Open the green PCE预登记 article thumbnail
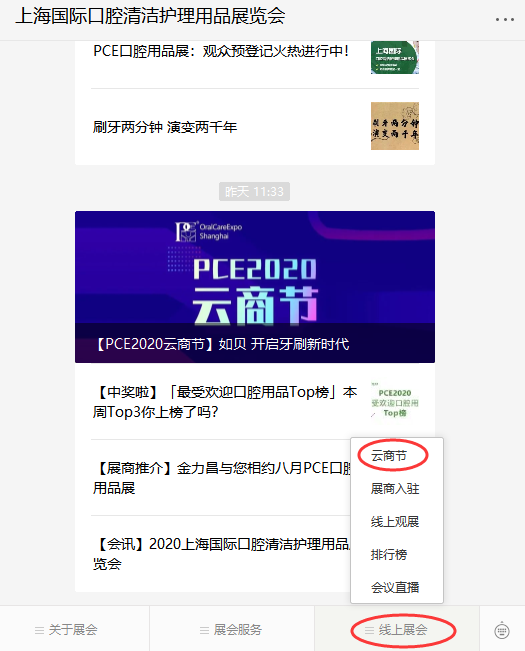This screenshot has width=525, height=651. [x=395, y=57]
